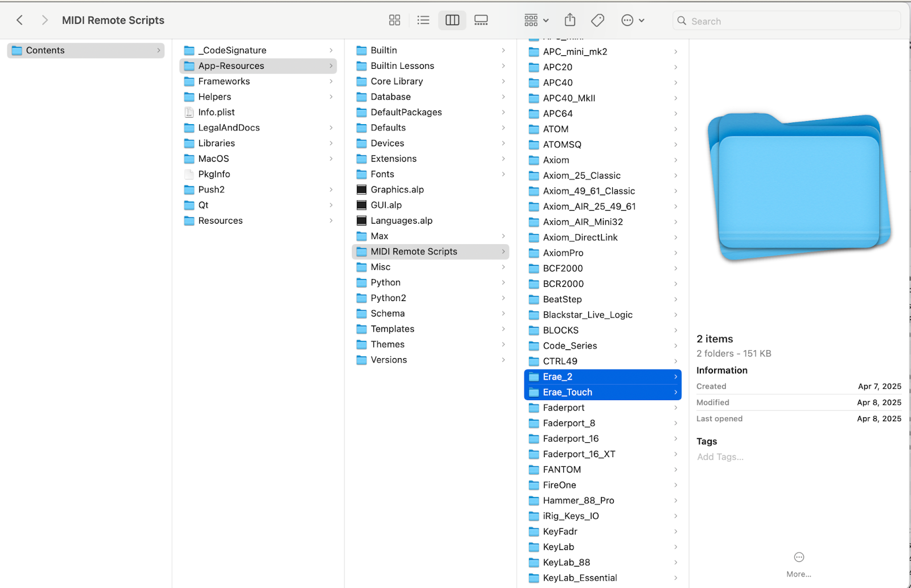The height and width of the screenshot is (588, 911).
Task: Select the Qt folder icon
Action: pyautogui.click(x=189, y=205)
